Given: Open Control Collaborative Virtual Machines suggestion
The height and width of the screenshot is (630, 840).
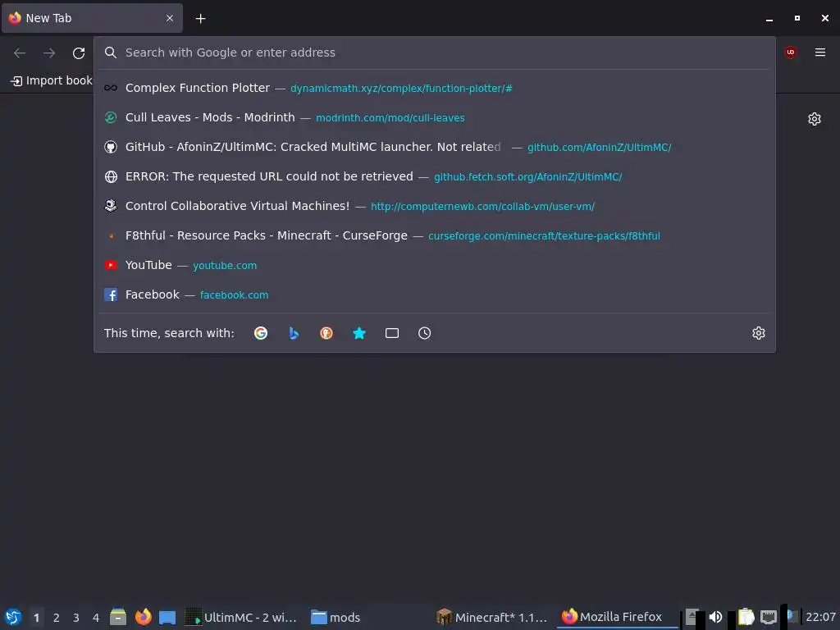Looking at the screenshot, I should click(435, 206).
